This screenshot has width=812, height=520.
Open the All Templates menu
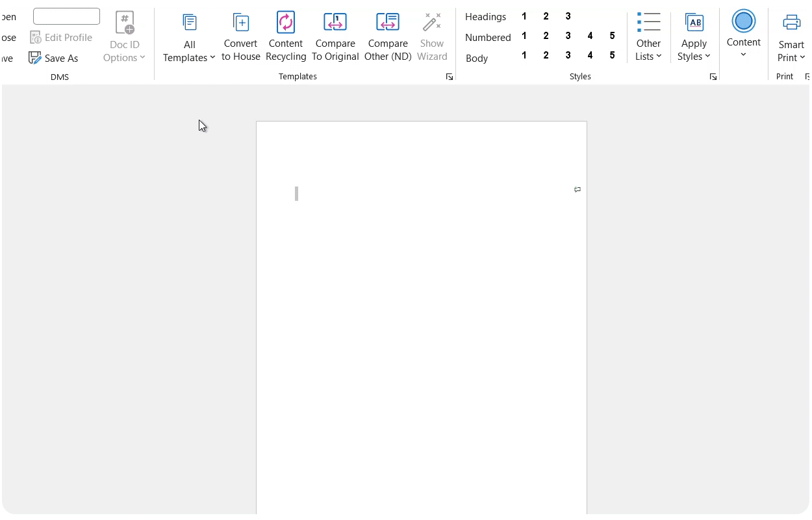coord(189,37)
